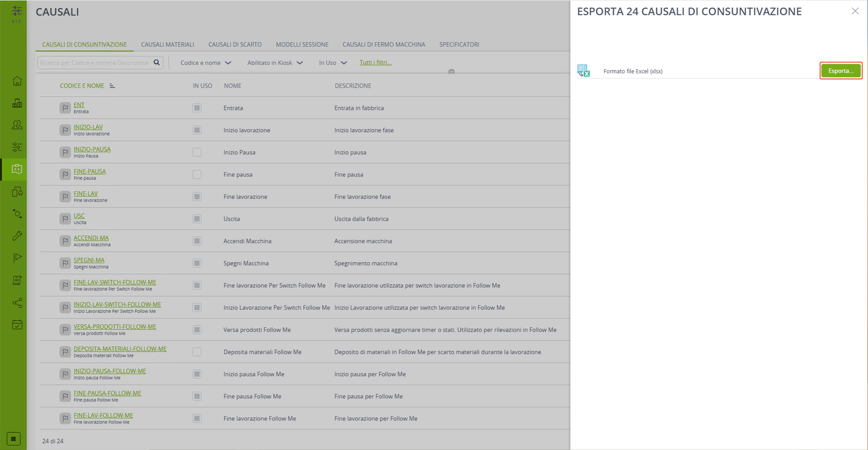
Task: Switch to the CAUSALI MATERIALI tab
Action: tap(167, 44)
